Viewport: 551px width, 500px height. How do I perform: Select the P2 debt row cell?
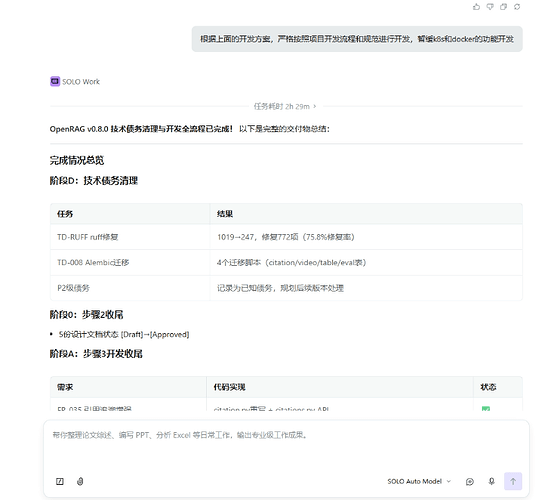130,288
